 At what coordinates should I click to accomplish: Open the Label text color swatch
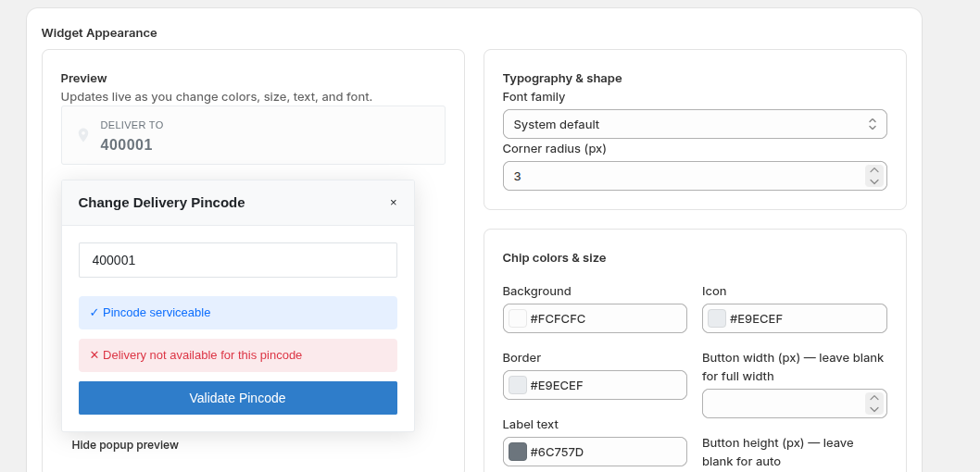tap(518, 452)
